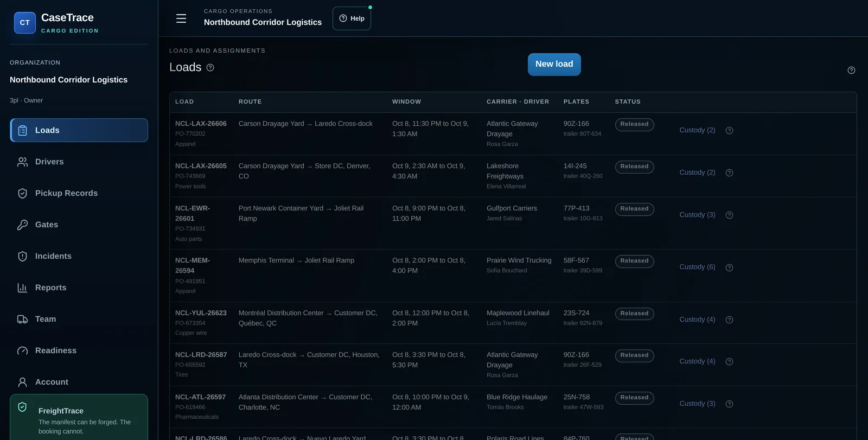Open Pickup Records page
Screen dimensions: 868x440
[79, 193]
